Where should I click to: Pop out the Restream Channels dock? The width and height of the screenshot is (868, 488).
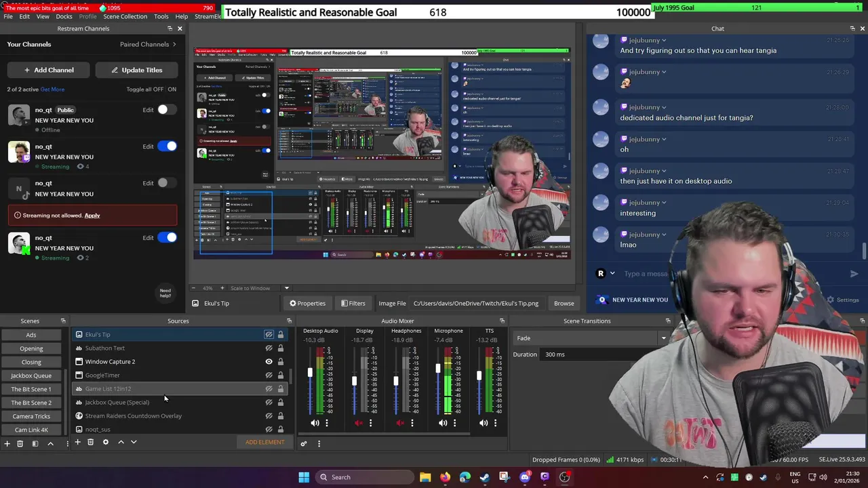(x=170, y=28)
